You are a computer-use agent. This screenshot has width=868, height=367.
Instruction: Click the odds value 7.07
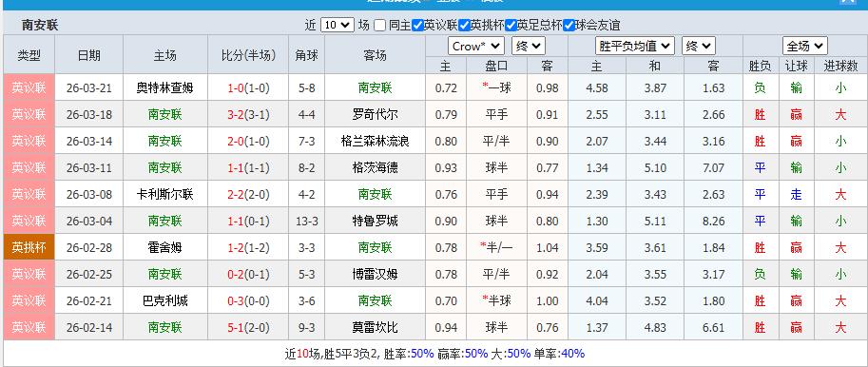click(x=714, y=167)
